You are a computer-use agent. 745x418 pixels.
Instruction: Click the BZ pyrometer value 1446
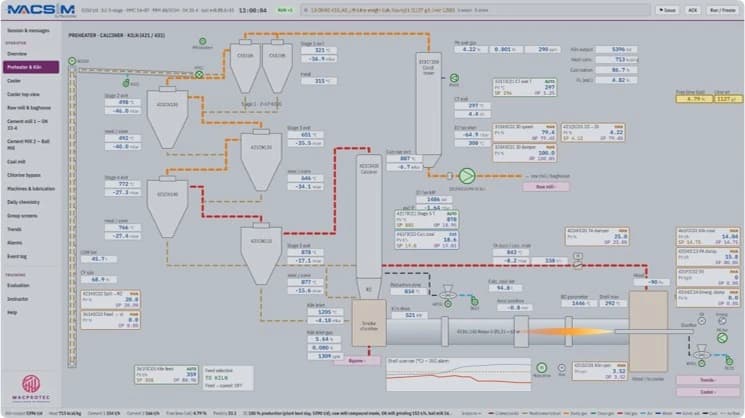click(x=578, y=303)
